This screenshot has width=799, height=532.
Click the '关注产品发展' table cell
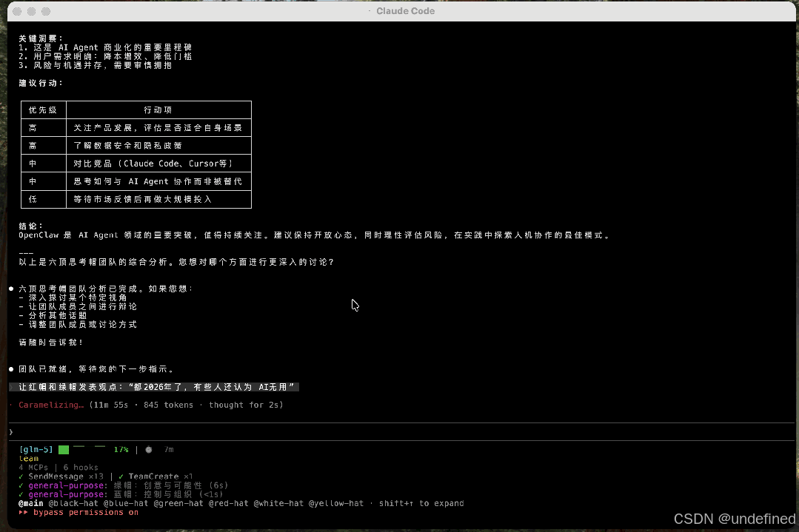158,128
